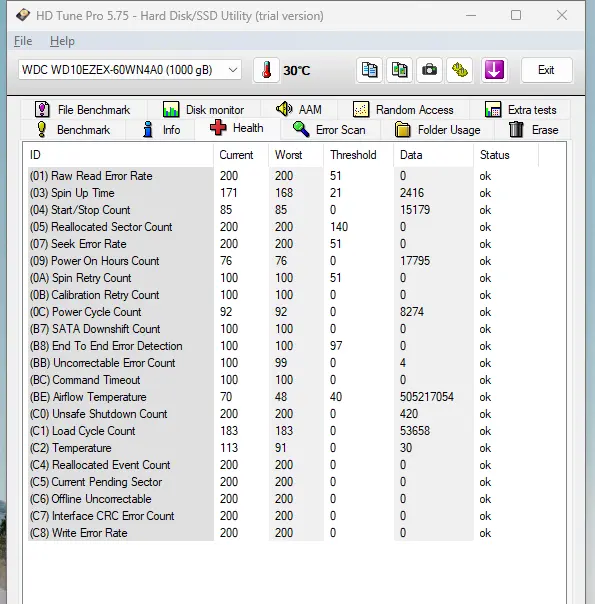The width and height of the screenshot is (595, 604).
Task: Select the Command Timeout row
Action: (x=283, y=380)
